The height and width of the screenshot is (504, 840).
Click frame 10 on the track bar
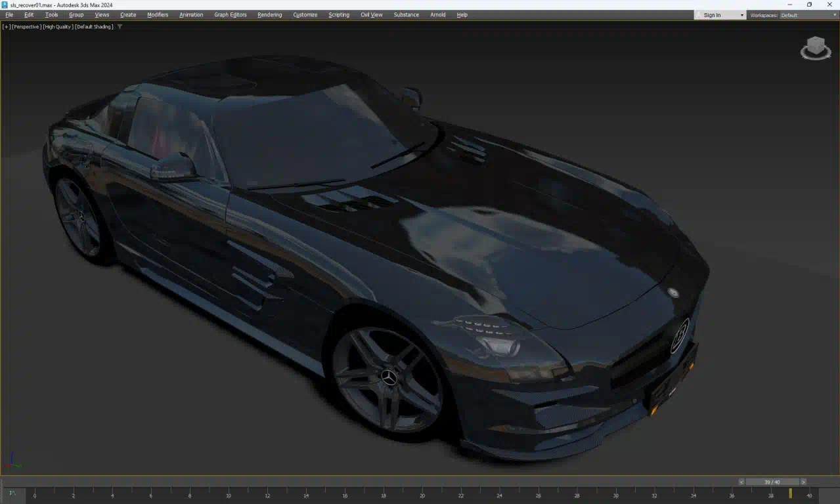coord(229,495)
